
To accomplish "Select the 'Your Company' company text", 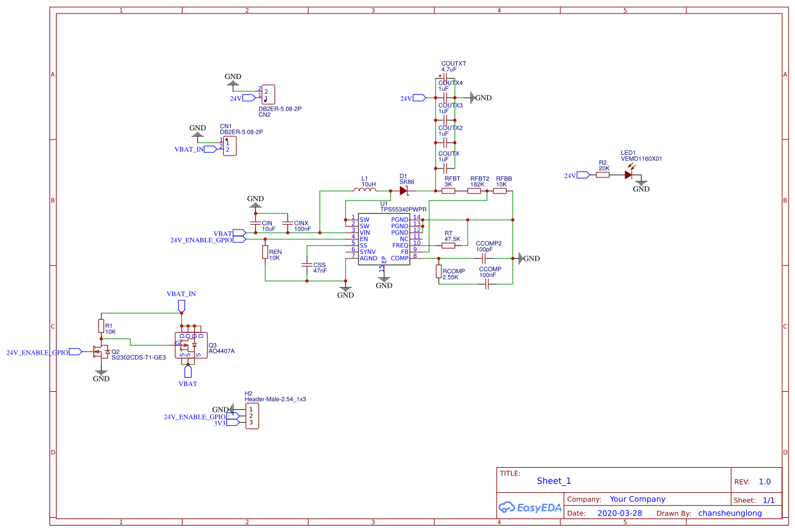I will point(638,499).
